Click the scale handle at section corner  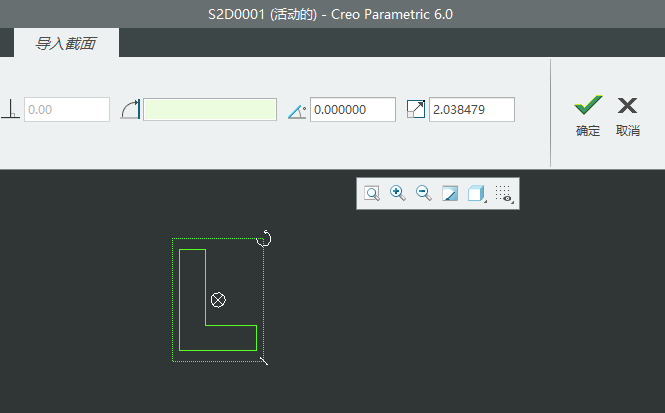[x=263, y=359]
